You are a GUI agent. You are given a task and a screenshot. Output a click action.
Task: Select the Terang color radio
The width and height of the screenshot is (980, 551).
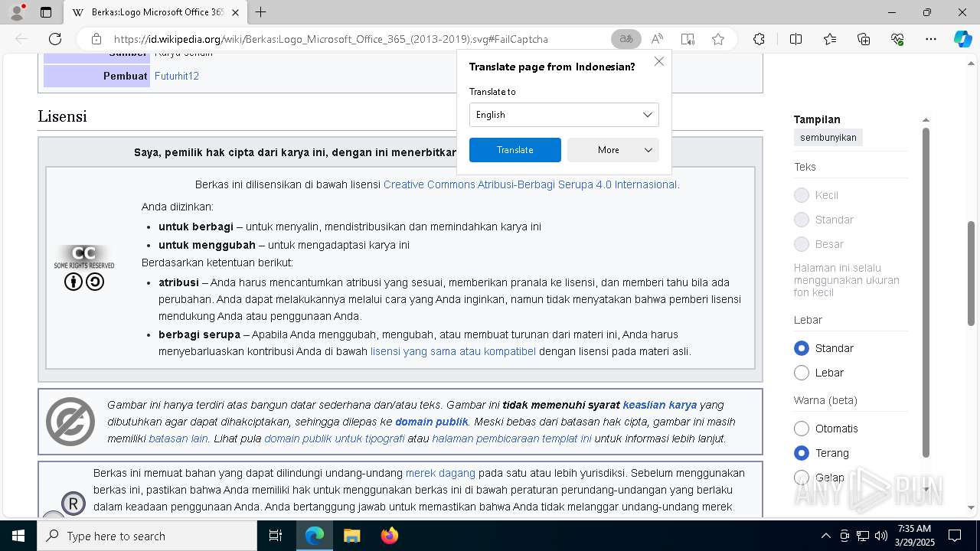click(802, 453)
